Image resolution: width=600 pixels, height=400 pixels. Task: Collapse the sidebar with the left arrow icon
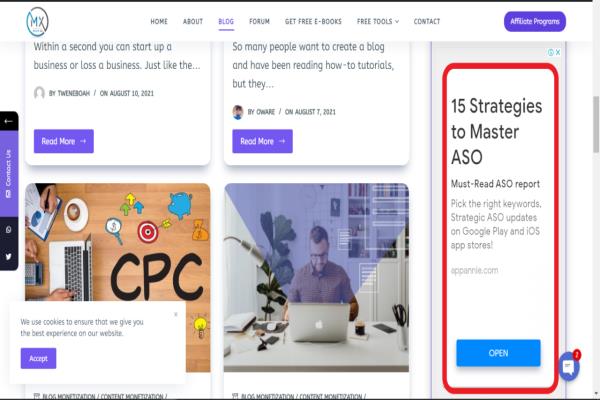[x=8, y=121]
